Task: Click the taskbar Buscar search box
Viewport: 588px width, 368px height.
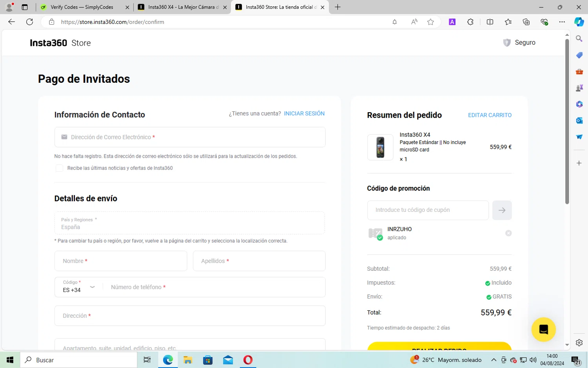Action: [x=80, y=360]
